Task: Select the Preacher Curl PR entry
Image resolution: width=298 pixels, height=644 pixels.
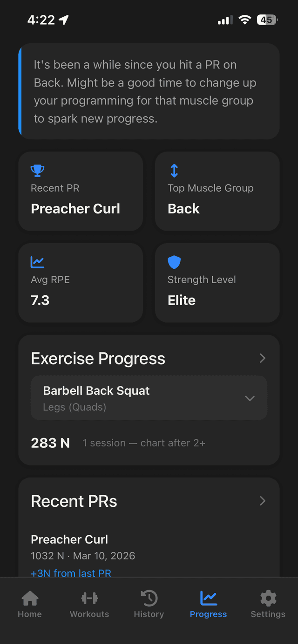Action: click(x=69, y=539)
